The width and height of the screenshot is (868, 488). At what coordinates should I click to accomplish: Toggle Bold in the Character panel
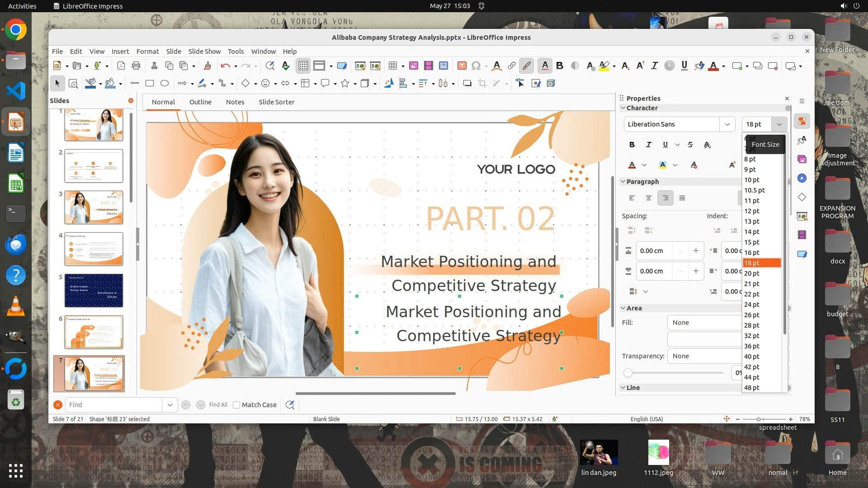(632, 145)
